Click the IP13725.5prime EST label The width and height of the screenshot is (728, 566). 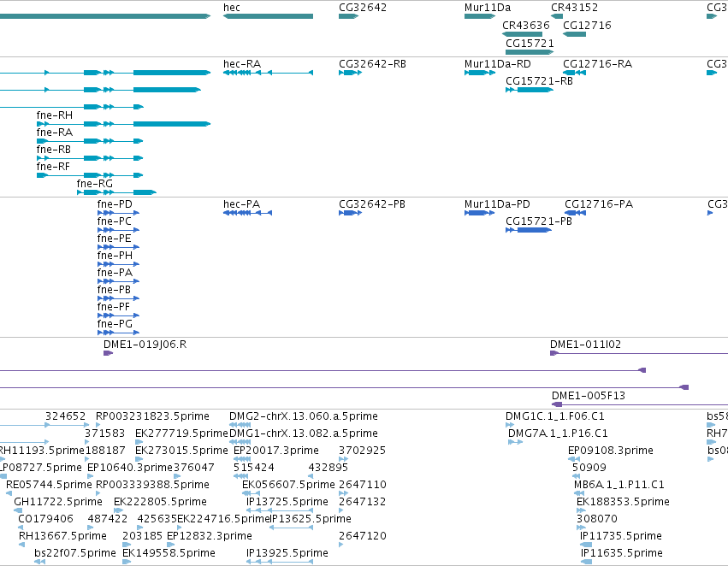[x=287, y=503]
